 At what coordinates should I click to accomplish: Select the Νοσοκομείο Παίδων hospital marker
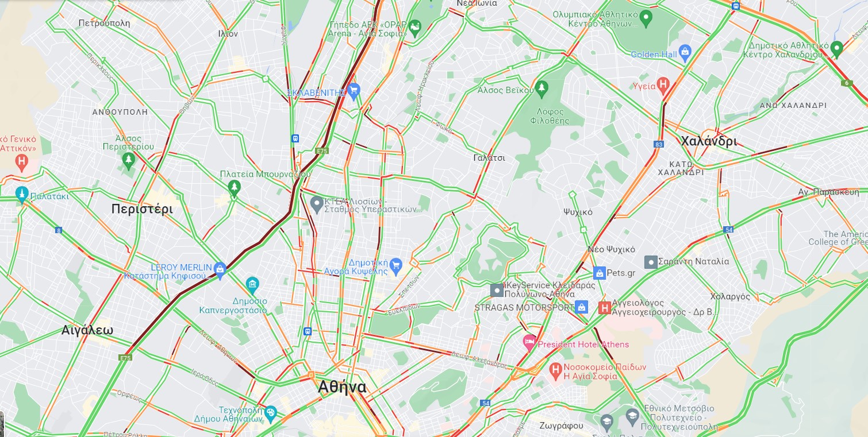[555, 369]
